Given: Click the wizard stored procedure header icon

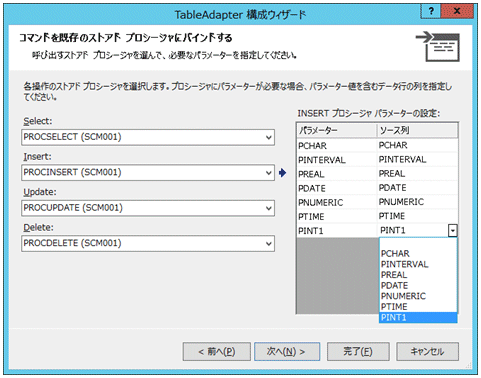Looking at the screenshot, I should pyautogui.click(x=438, y=46).
